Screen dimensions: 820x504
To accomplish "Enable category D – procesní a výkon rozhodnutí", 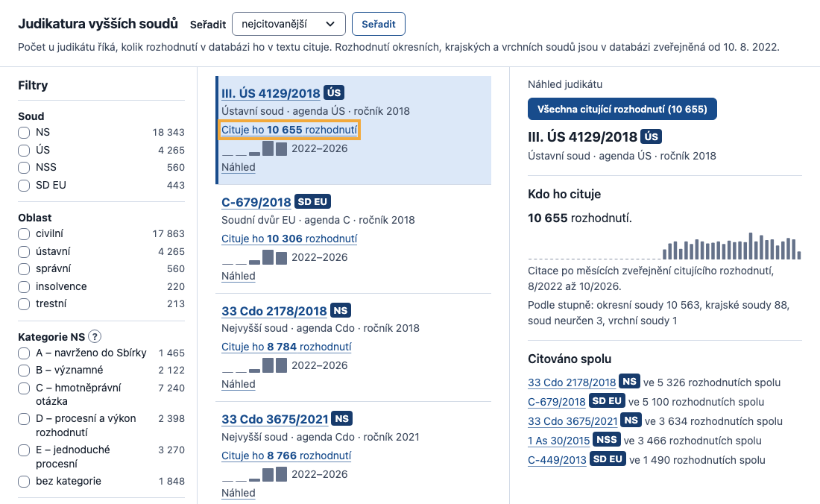I will tap(24, 419).
